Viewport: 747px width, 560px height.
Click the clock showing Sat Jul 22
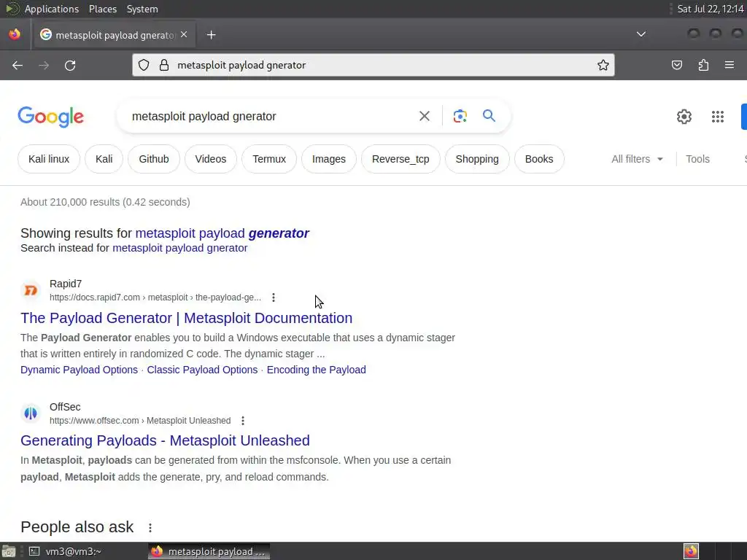711,9
